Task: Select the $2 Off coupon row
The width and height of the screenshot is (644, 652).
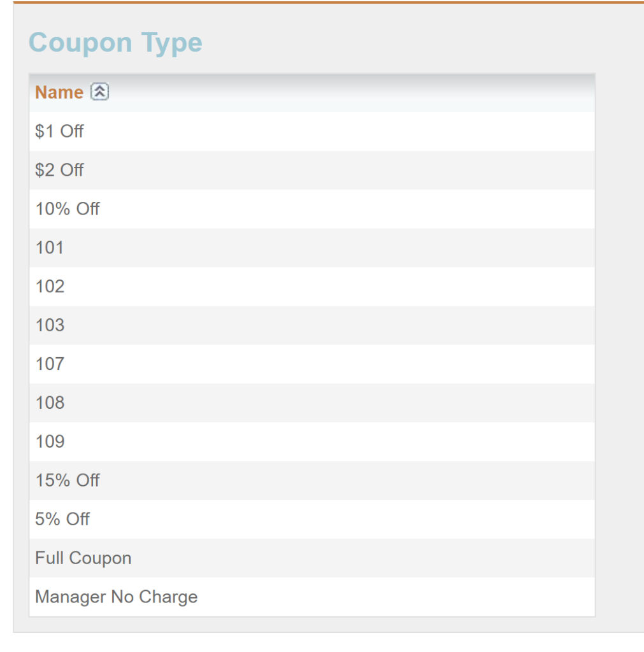Action: tap(312, 170)
